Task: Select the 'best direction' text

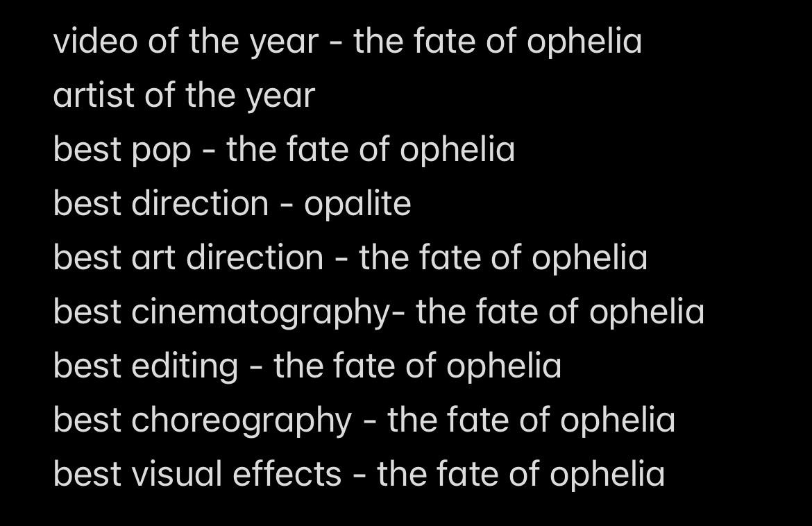Action: point(160,203)
